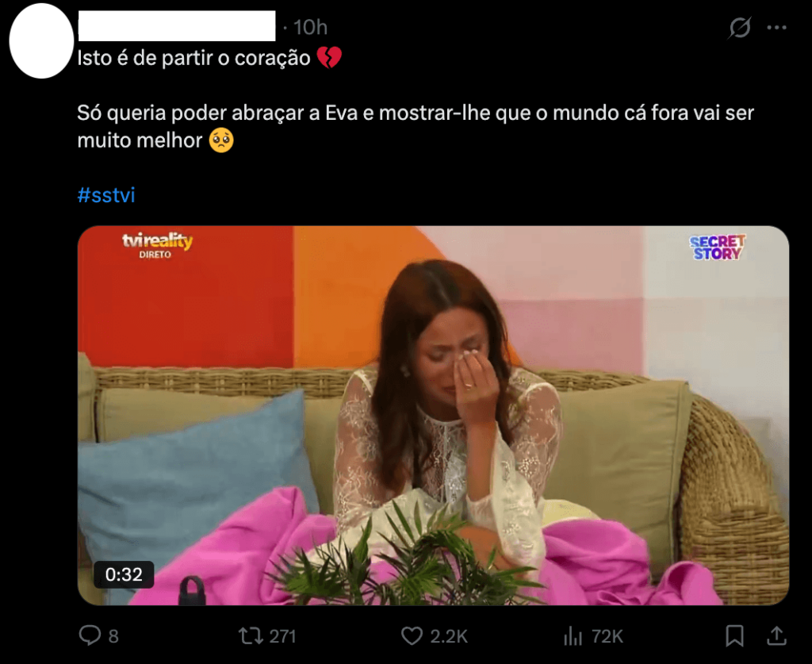Viewport: 812px width, 664px height.
Task: Click the reply count number 8
Action: 113,636
